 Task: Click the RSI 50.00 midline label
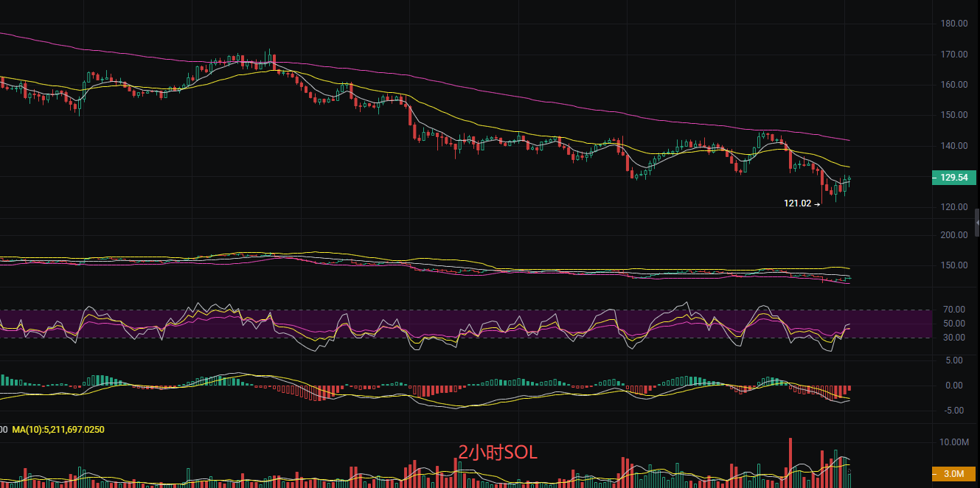[954, 324]
